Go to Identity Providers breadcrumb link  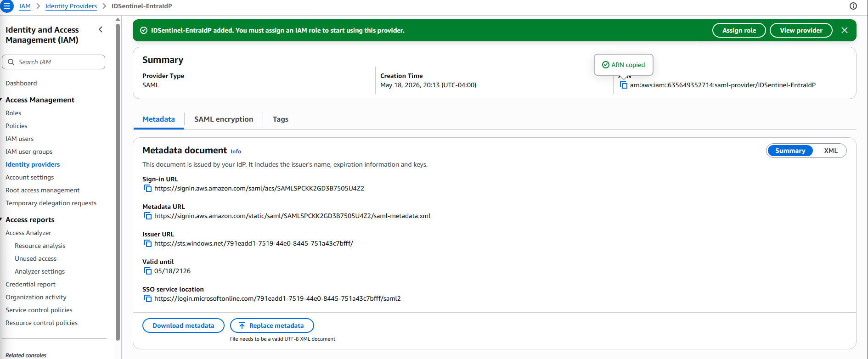pyautogui.click(x=71, y=6)
